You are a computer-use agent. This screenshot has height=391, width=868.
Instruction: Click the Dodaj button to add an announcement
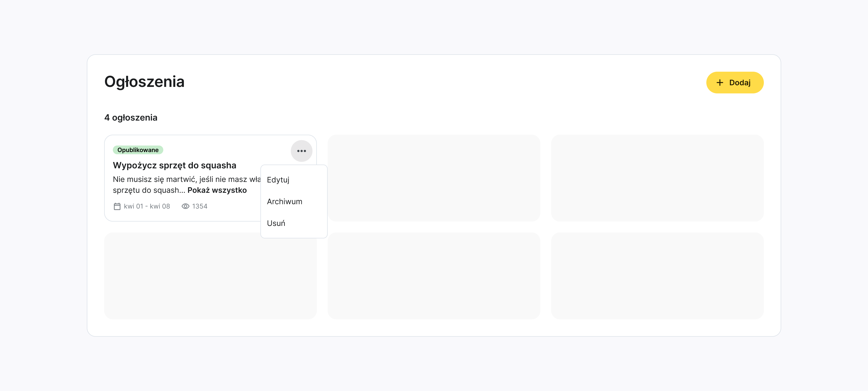735,82
